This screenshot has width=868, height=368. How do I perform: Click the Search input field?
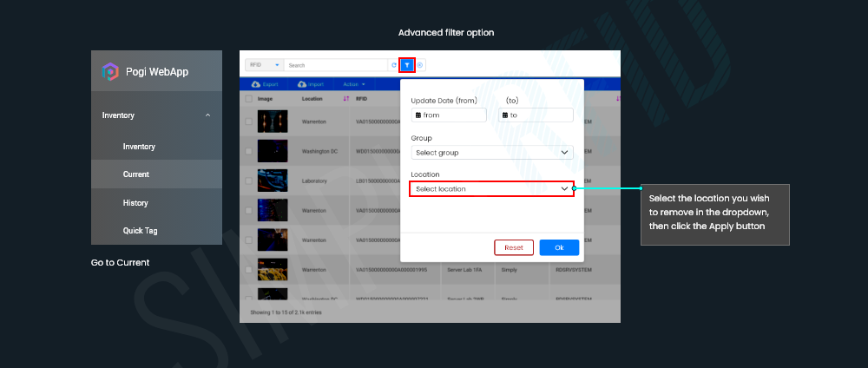pos(335,65)
